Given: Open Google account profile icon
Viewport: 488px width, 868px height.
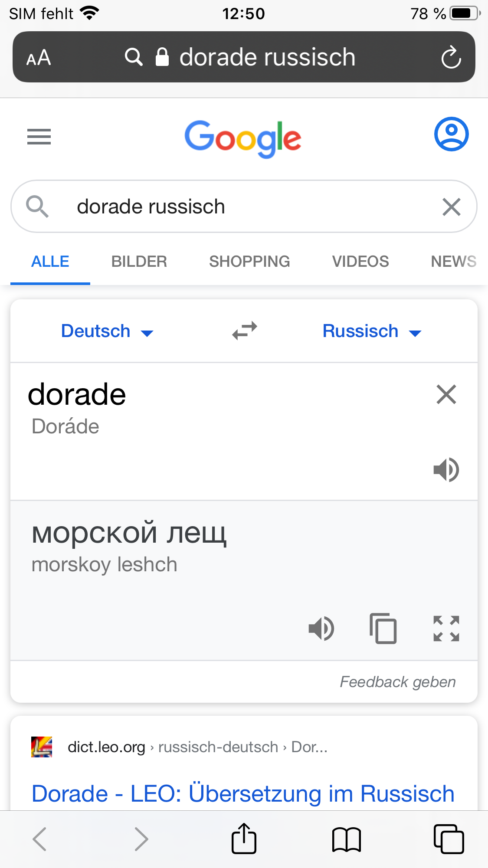Looking at the screenshot, I should [x=451, y=134].
